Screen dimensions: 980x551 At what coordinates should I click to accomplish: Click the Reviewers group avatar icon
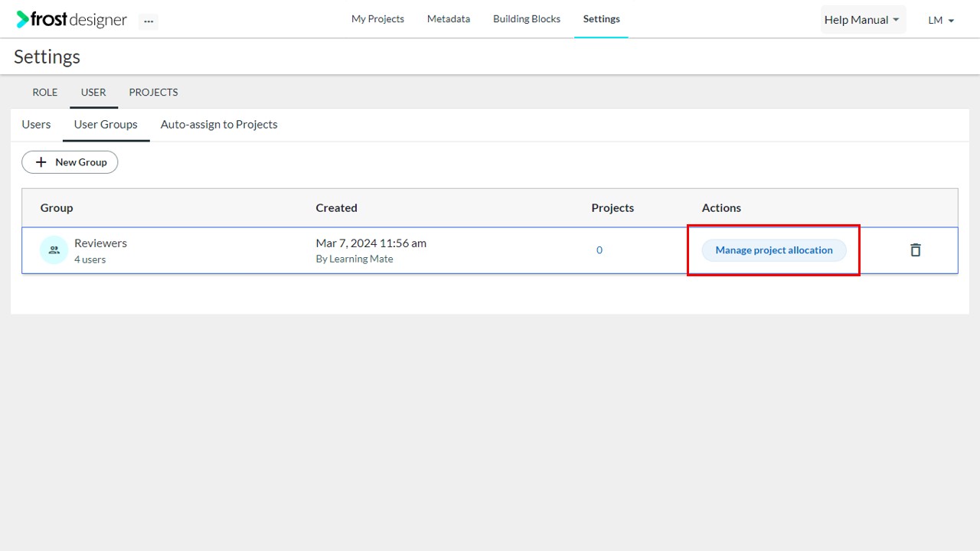(54, 250)
